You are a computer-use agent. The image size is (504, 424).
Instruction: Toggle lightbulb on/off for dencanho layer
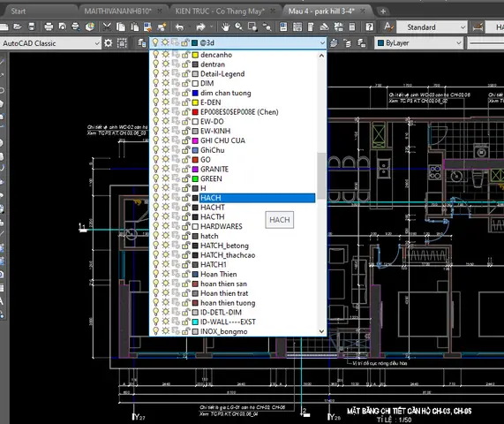click(155, 55)
